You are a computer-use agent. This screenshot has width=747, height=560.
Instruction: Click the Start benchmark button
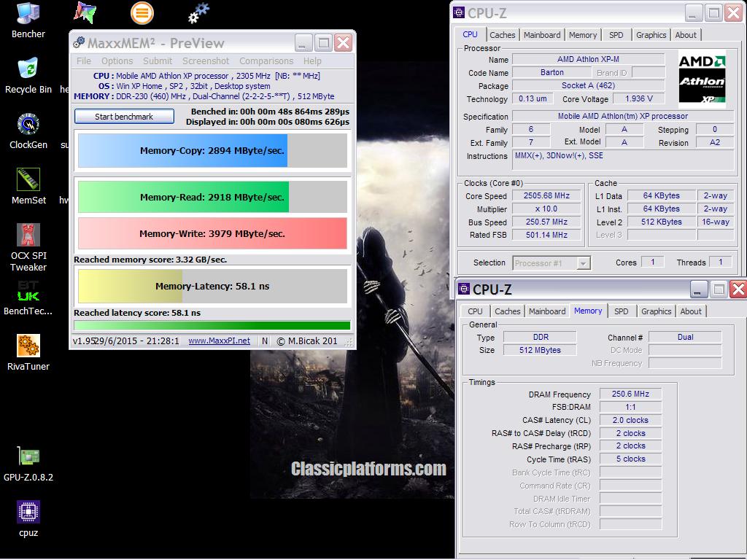(124, 117)
